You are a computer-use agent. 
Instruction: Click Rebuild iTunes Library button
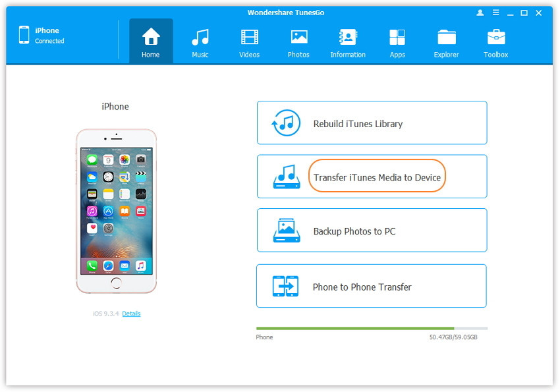click(372, 123)
